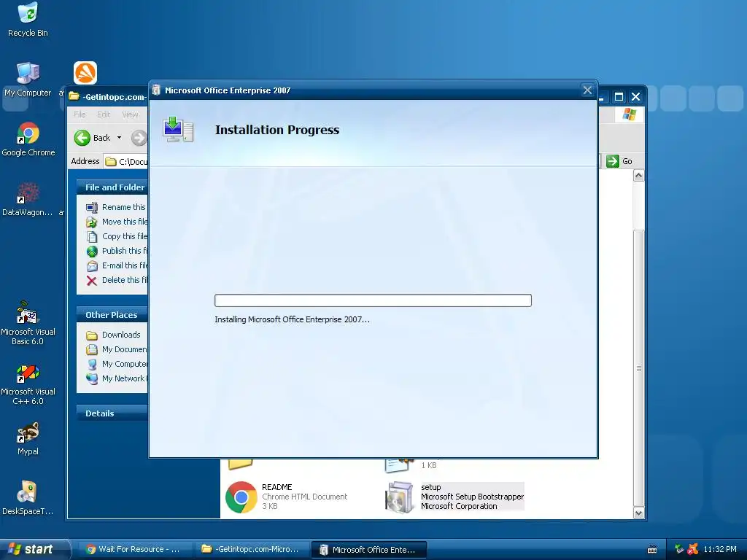Select the 'setup' file name text

pos(430,487)
